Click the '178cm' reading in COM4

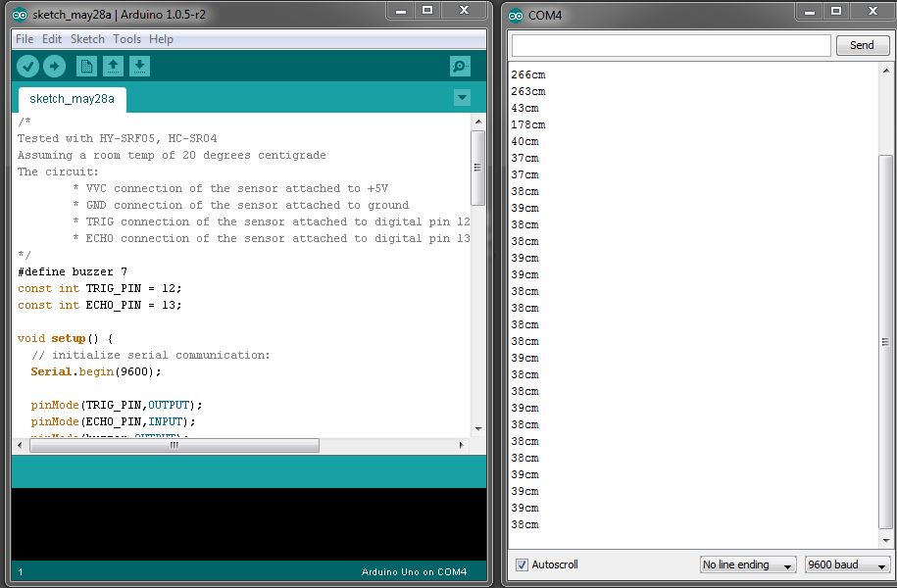[x=528, y=124]
